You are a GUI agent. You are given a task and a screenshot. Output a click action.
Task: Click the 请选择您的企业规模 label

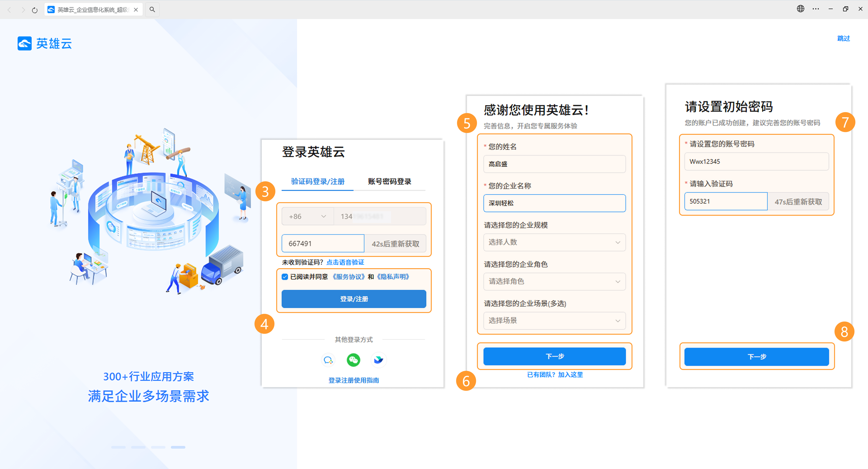click(x=516, y=225)
